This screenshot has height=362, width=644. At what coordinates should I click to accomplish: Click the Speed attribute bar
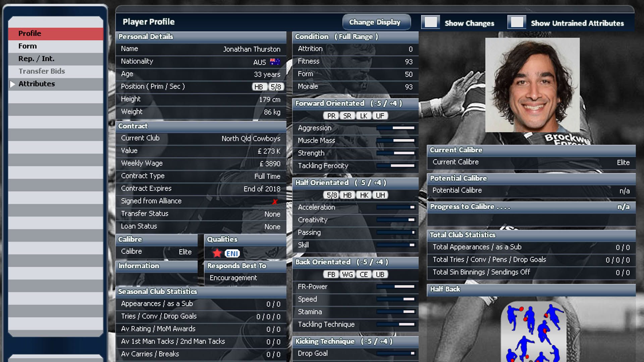coord(395,299)
